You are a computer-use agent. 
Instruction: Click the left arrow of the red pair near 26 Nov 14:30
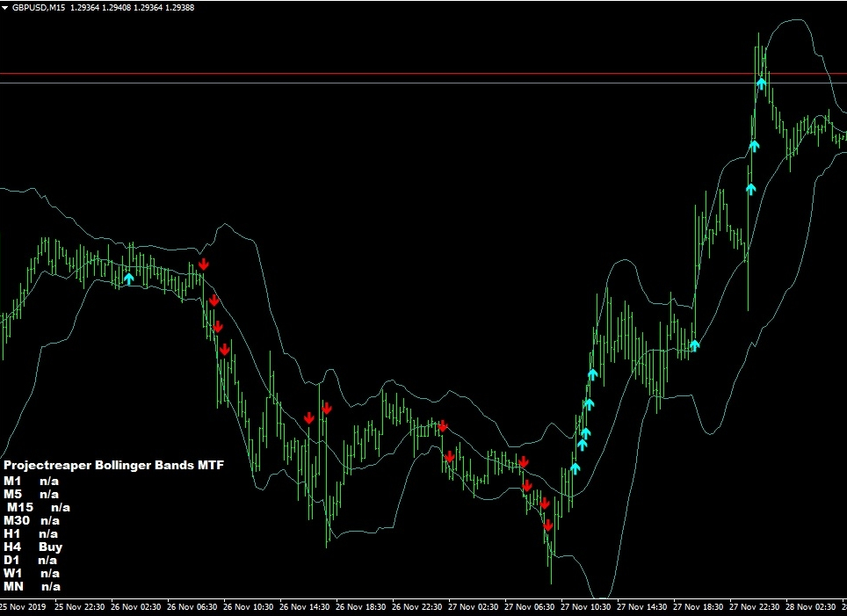pyautogui.click(x=309, y=418)
